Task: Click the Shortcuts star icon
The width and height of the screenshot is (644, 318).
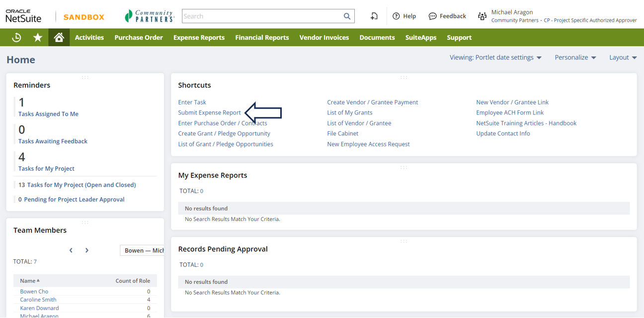Action: [x=38, y=37]
